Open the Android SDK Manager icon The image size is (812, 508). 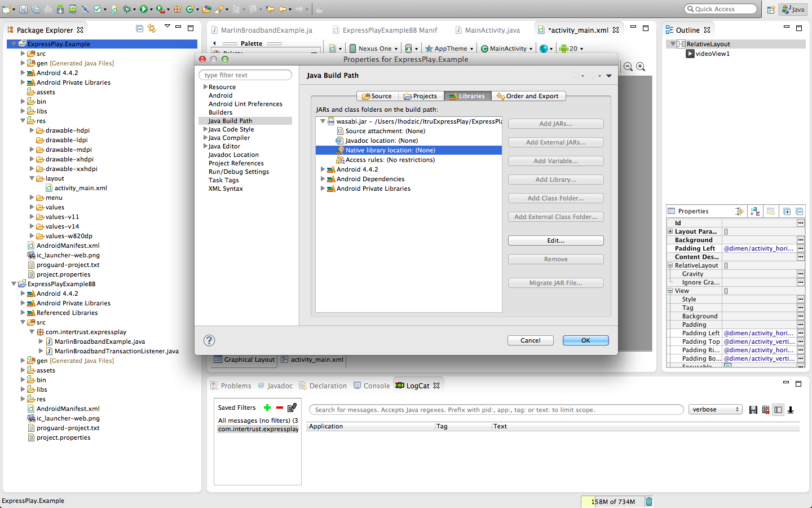coord(60,9)
